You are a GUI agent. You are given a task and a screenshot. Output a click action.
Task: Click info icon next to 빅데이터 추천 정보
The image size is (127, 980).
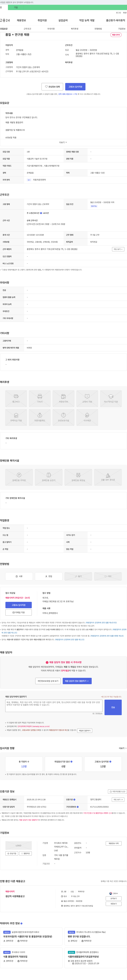point(21,923)
